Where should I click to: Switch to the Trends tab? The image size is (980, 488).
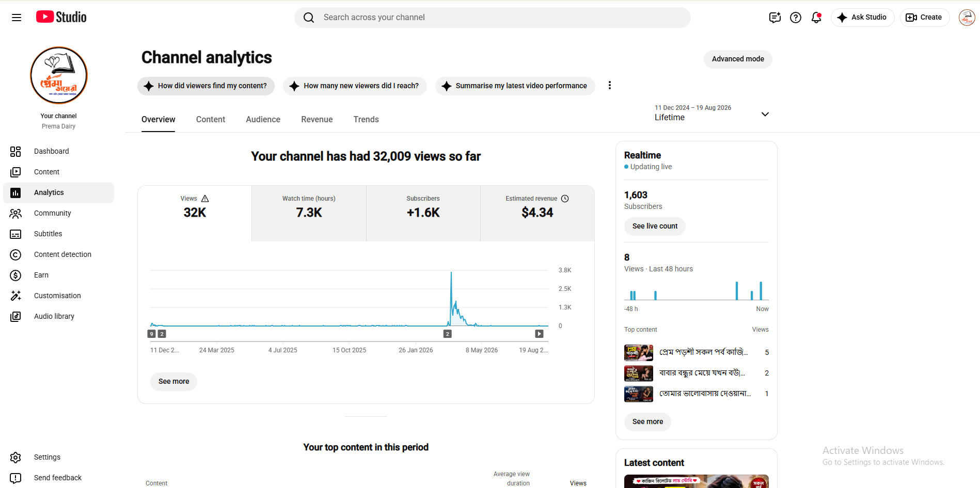pos(366,119)
